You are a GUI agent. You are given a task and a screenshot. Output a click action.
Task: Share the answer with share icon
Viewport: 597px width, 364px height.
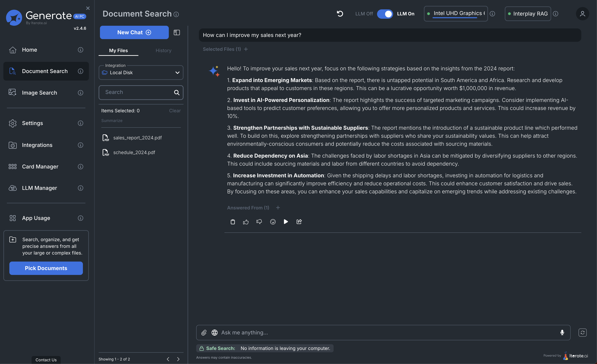pyautogui.click(x=299, y=221)
